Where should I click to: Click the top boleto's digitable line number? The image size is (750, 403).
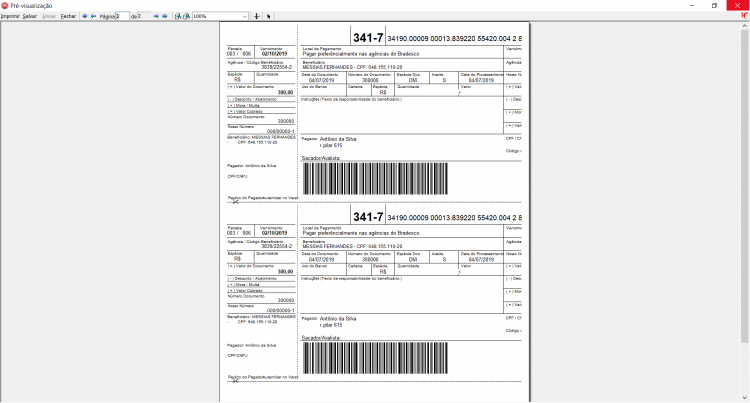pos(454,38)
